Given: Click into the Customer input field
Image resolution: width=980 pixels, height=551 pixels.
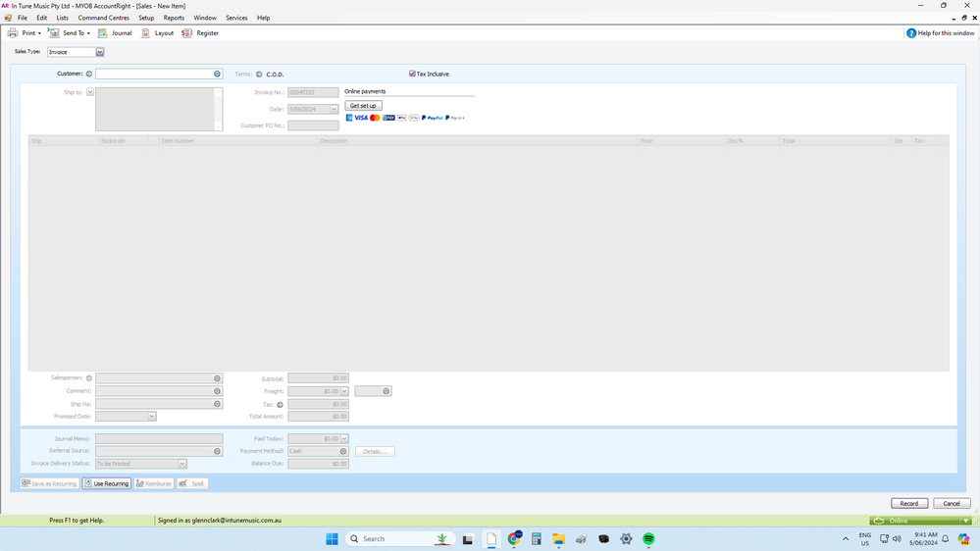Looking at the screenshot, I should (x=153, y=75).
